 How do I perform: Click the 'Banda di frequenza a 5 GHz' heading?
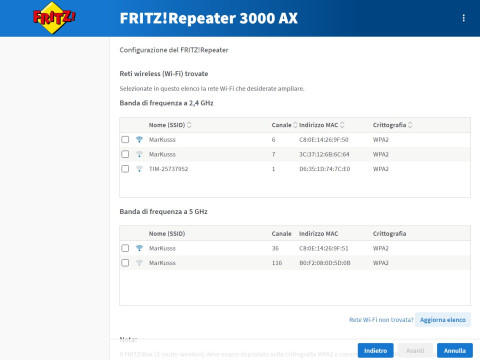[x=163, y=212]
